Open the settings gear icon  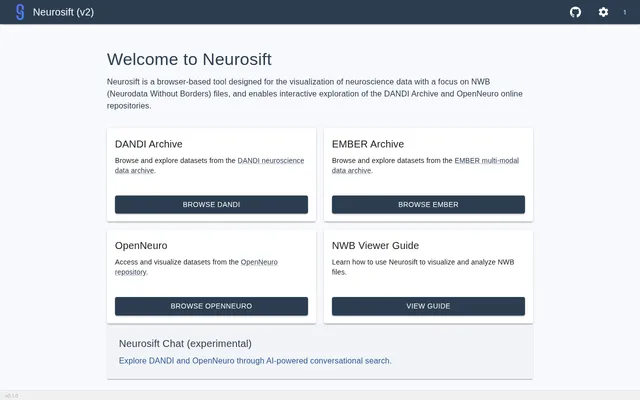603,12
